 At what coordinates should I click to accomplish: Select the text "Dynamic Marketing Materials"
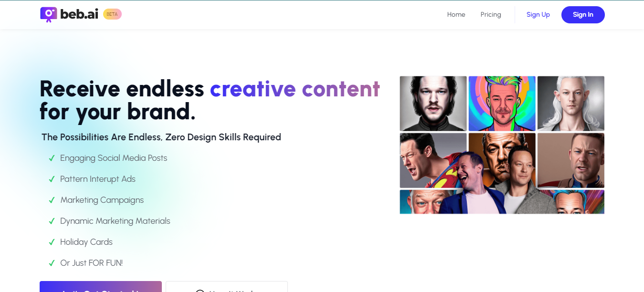pos(115,221)
